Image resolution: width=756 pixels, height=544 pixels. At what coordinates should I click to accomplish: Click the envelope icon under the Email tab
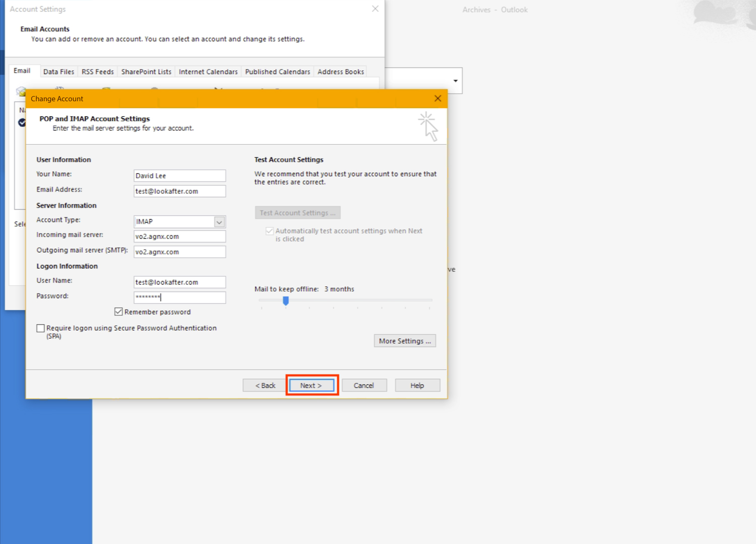21,91
